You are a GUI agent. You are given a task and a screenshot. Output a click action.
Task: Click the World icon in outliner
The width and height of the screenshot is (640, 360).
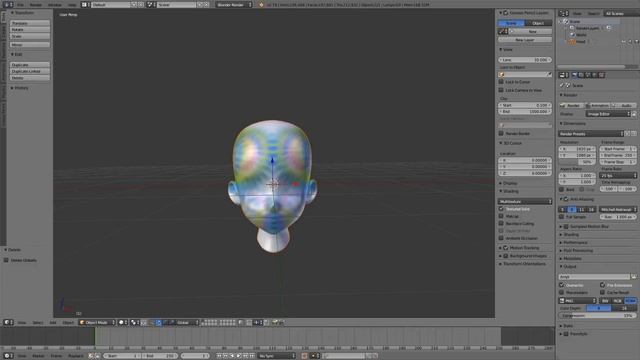[572, 35]
